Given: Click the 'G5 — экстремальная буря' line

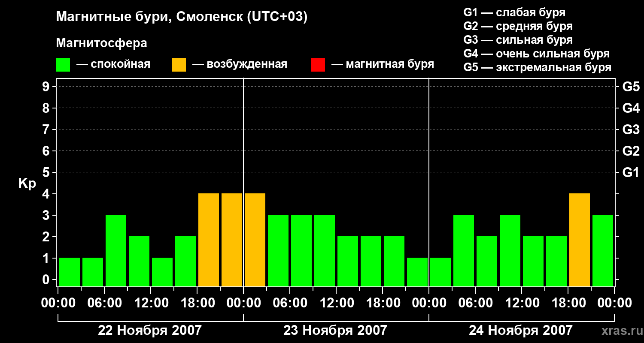Looking at the screenshot, I should (x=538, y=67).
